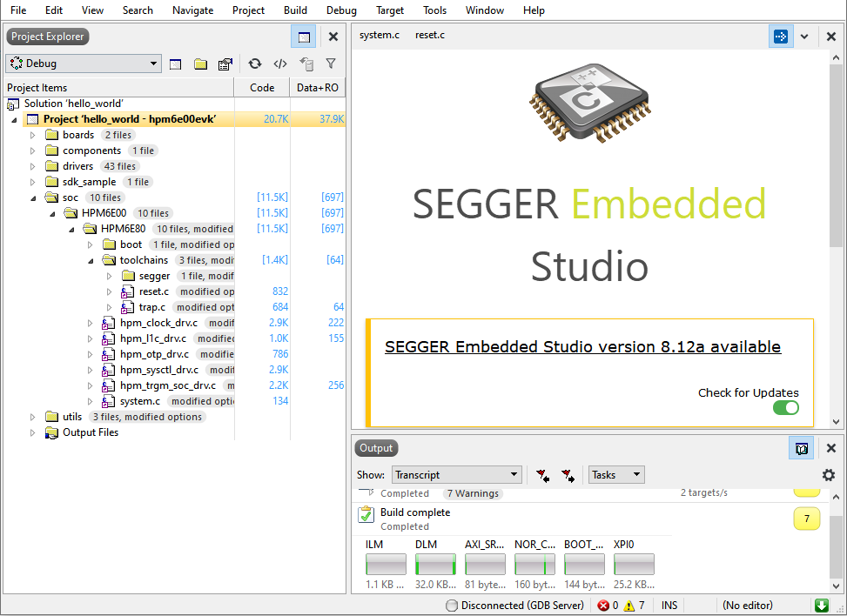This screenshot has width=847, height=616.
Task: Click the filter funnel icon in Project Explorer
Action: tap(331, 64)
